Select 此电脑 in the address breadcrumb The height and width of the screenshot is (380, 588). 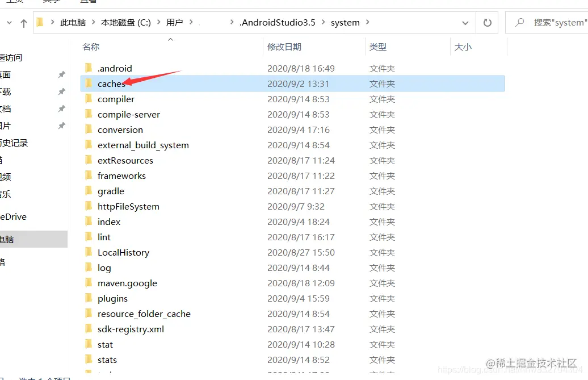tap(73, 23)
